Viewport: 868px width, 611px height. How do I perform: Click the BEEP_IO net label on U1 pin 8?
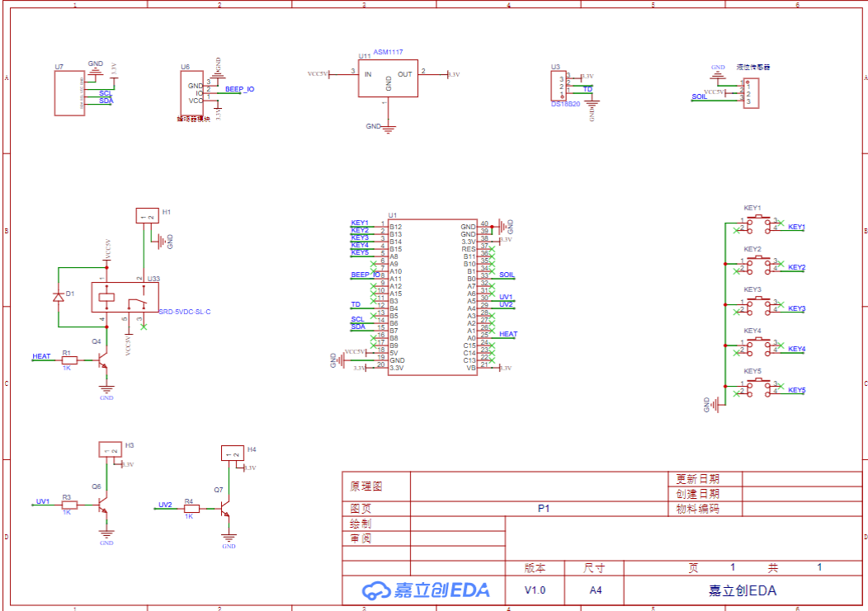pos(366,275)
